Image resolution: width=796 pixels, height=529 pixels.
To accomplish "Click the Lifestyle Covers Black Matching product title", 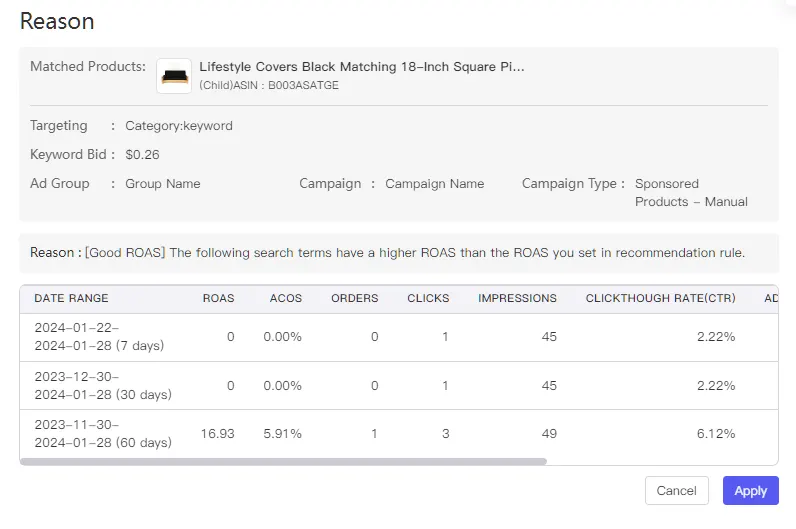I will pos(361,67).
